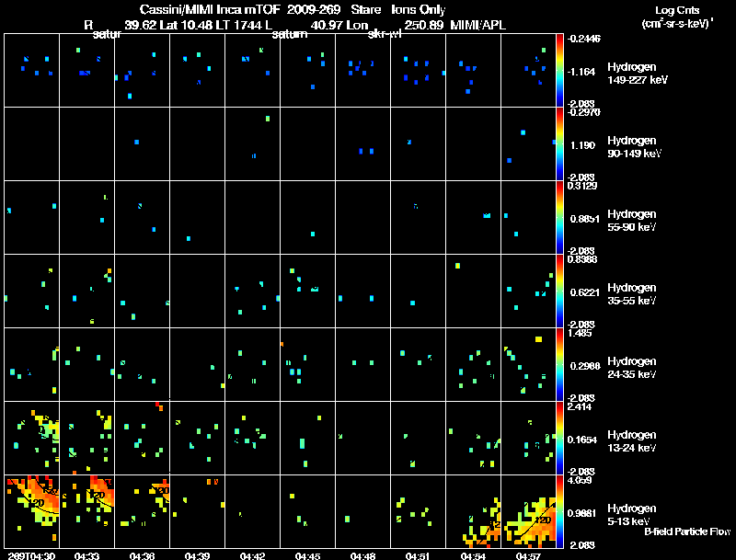Select the "Hydrogen 24-35 keV" row label
Viewport: 736px width, 560px height.
[x=632, y=368]
